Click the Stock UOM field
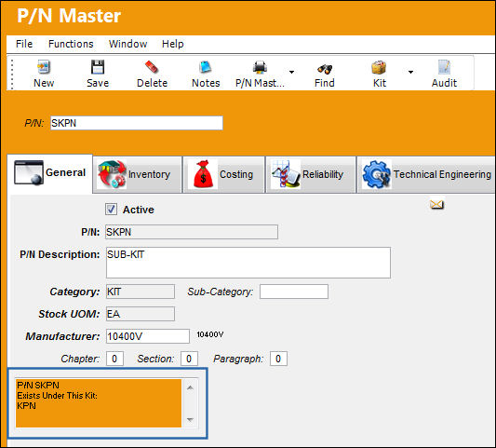Viewport: 496px width, 448px height. coord(141,314)
